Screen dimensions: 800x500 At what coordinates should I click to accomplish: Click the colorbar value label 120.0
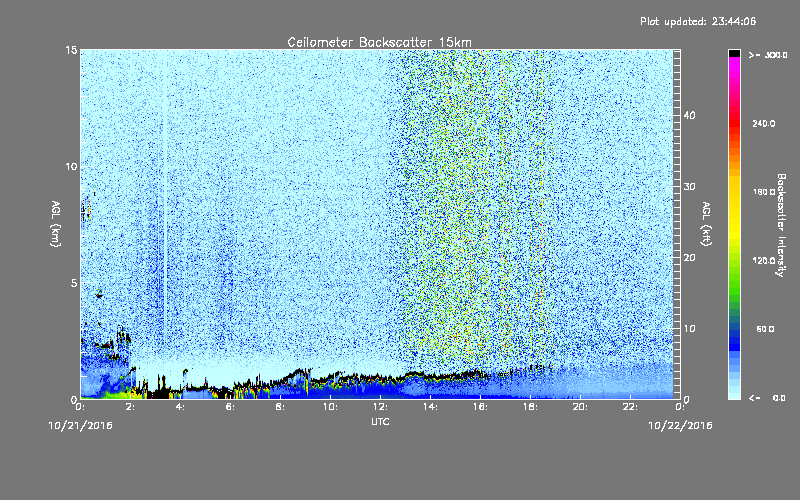click(x=764, y=261)
